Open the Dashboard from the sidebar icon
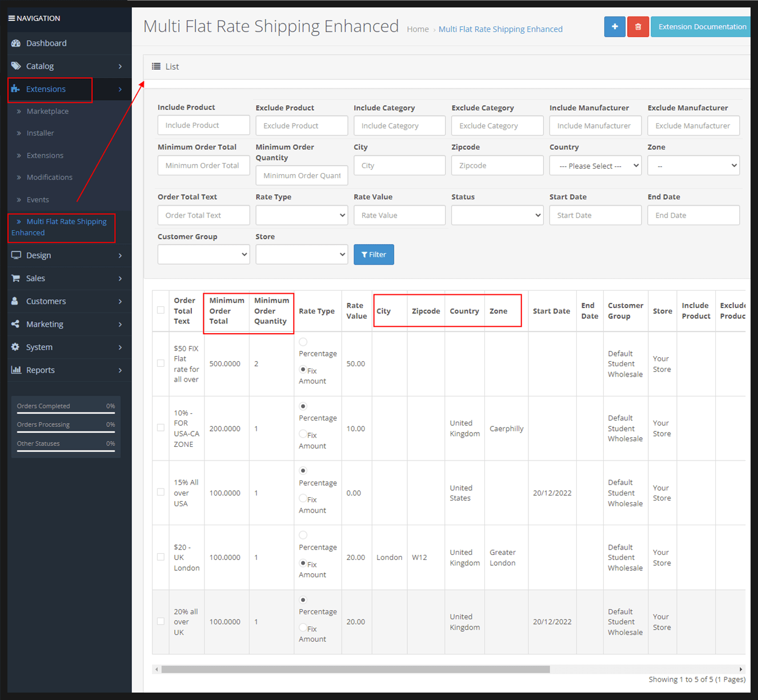The width and height of the screenshot is (758, 700). point(15,43)
